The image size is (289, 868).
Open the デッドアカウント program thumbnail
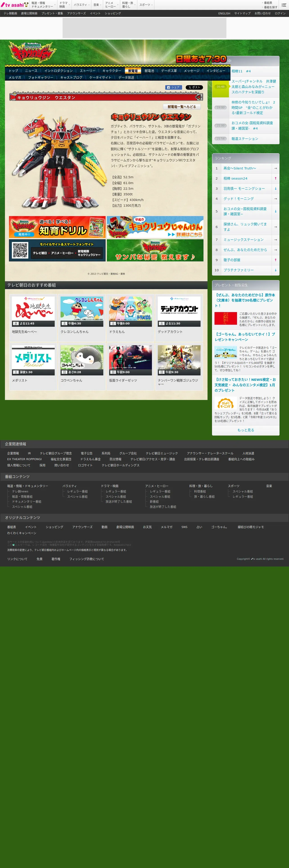(x=179, y=311)
